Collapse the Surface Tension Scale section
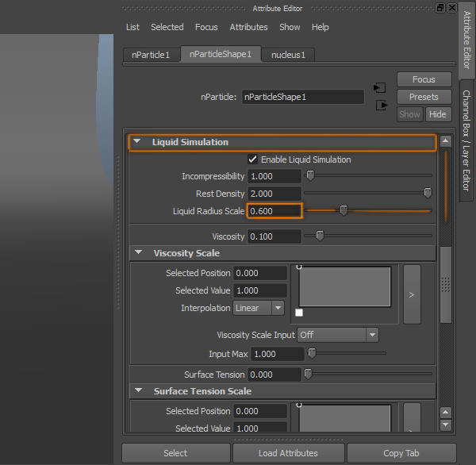The height and width of the screenshot is (465, 476). [x=138, y=390]
